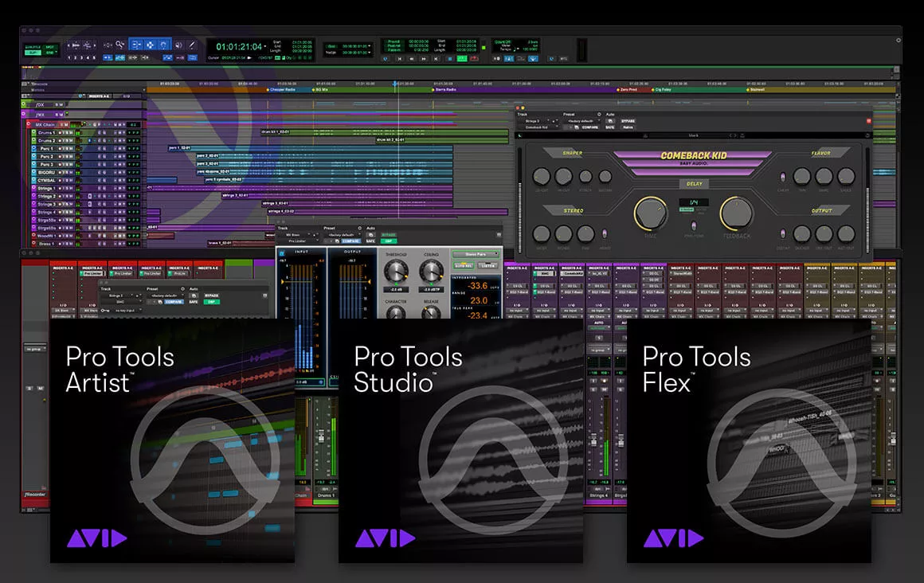Switch to Spot edit mode
Screen dimensions: 924x583
coord(49,45)
